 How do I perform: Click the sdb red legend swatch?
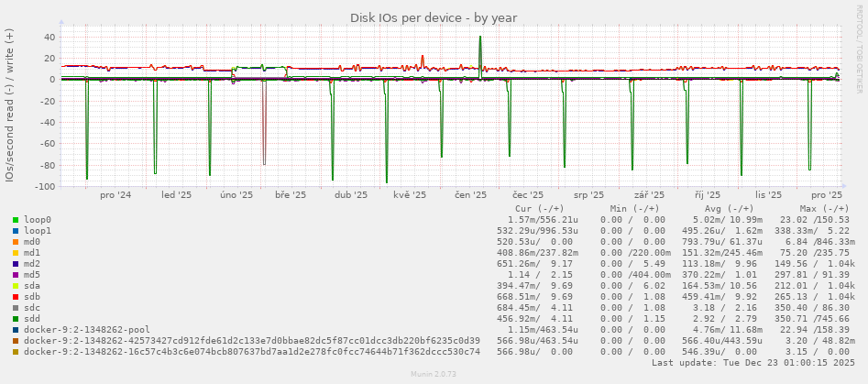(x=16, y=297)
